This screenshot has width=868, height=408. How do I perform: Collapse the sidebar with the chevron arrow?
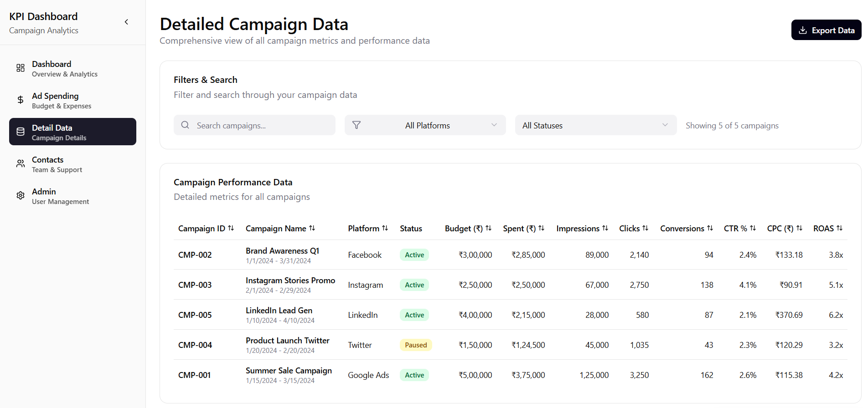point(126,22)
